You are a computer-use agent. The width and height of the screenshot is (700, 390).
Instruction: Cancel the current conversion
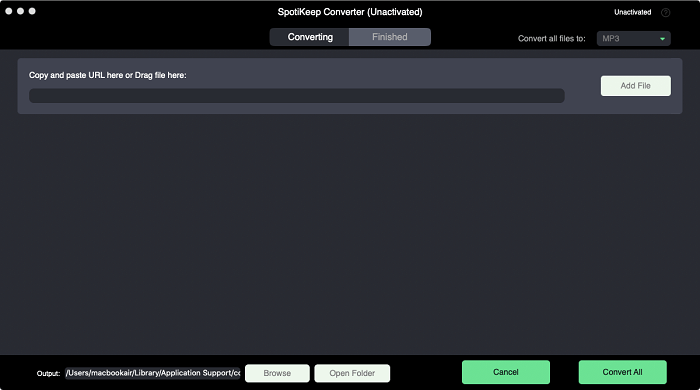point(506,372)
